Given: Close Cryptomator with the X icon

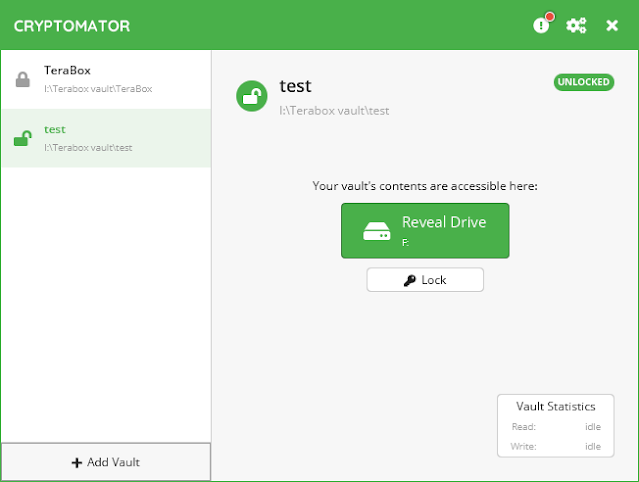Looking at the screenshot, I should click(612, 26).
